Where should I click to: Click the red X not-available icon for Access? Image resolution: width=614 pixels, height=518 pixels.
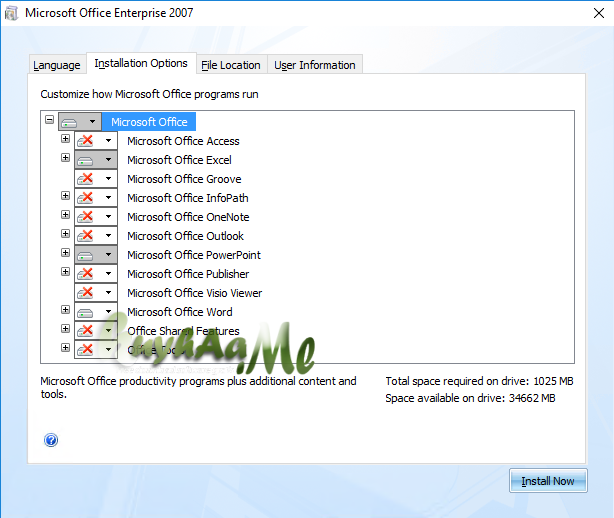[85, 141]
